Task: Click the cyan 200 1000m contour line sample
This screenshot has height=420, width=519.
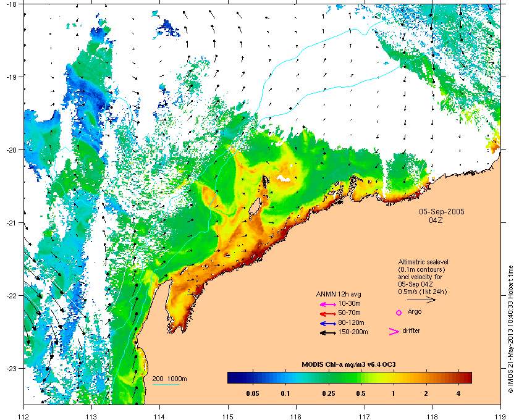Action: [166, 384]
